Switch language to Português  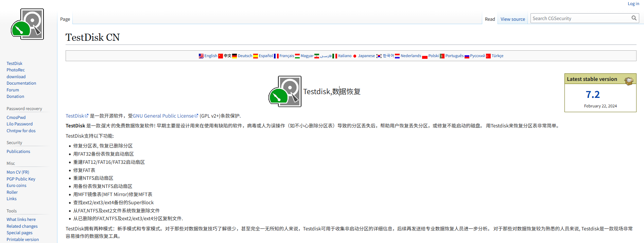(454, 56)
